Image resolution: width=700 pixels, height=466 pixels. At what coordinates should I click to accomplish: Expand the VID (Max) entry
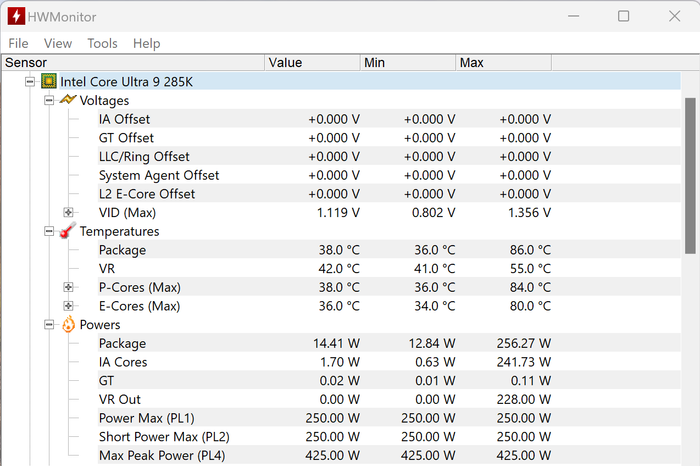pyautogui.click(x=68, y=212)
